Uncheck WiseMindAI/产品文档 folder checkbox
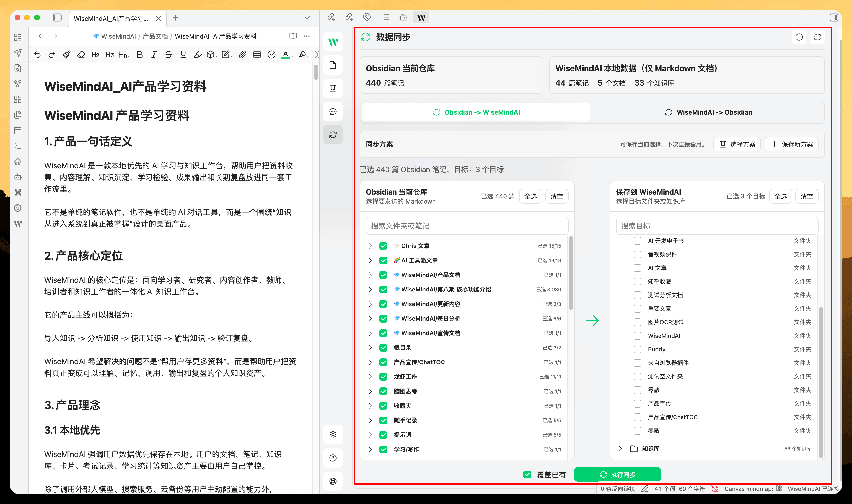The height and width of the screenshot is (504, 852). [383, 275]
